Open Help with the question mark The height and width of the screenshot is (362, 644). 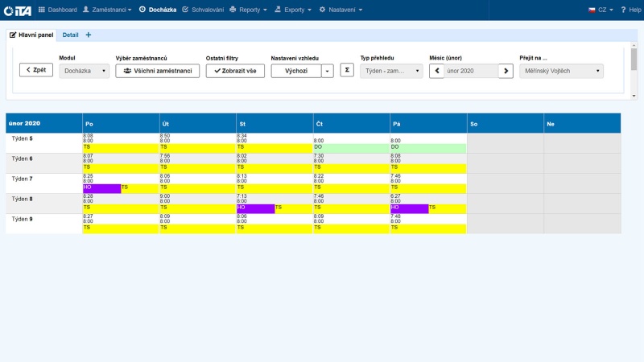coord(630,10)
